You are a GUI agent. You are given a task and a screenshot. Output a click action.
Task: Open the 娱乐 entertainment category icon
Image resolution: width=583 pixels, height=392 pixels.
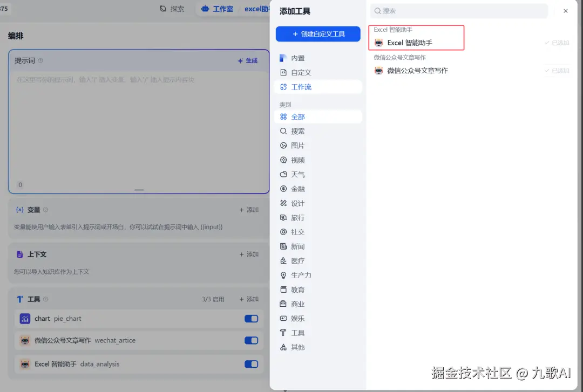coord(283,319)
